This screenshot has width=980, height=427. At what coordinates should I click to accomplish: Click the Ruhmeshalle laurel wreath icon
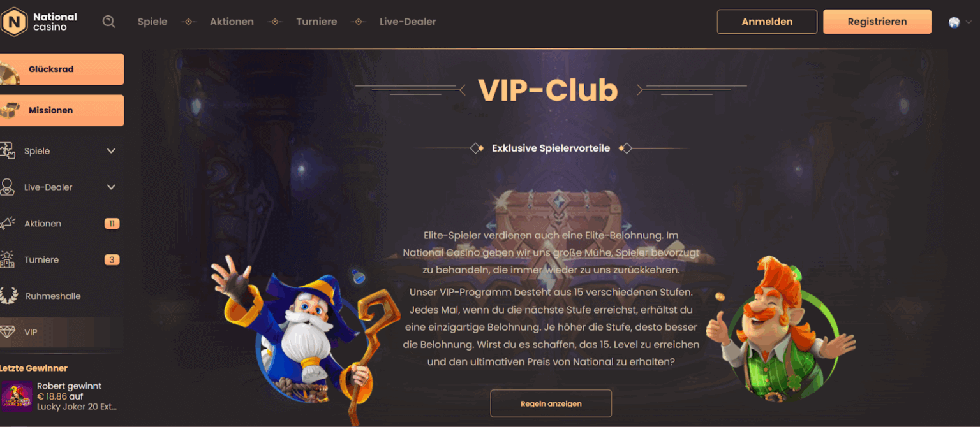point(8,296)
